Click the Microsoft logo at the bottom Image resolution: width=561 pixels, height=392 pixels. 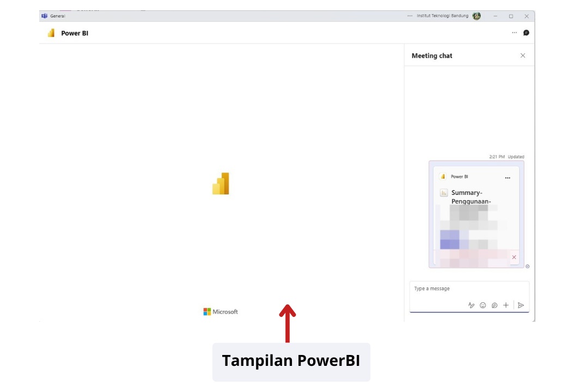[x=221, y=312]
